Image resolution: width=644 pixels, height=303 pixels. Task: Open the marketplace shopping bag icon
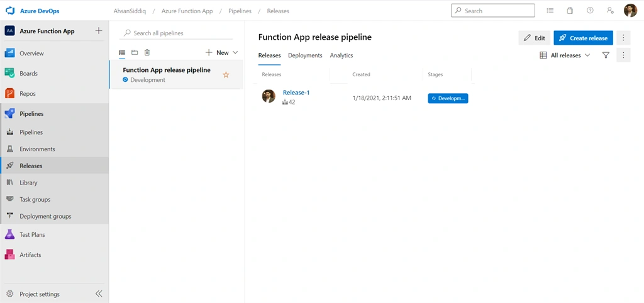570,11
